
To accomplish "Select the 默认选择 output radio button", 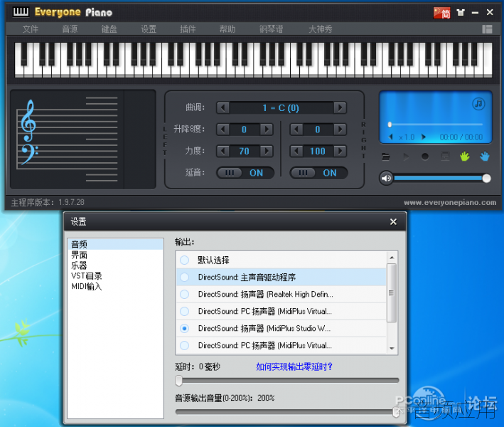I will click(x=185, y=260).
